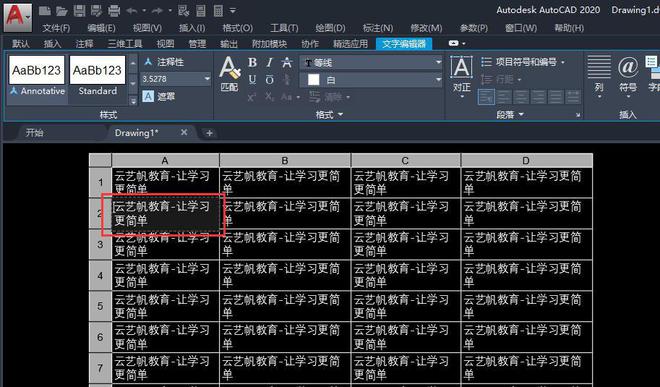
Task: Click the center-align paragraph icon
Action: coord(521,97)
